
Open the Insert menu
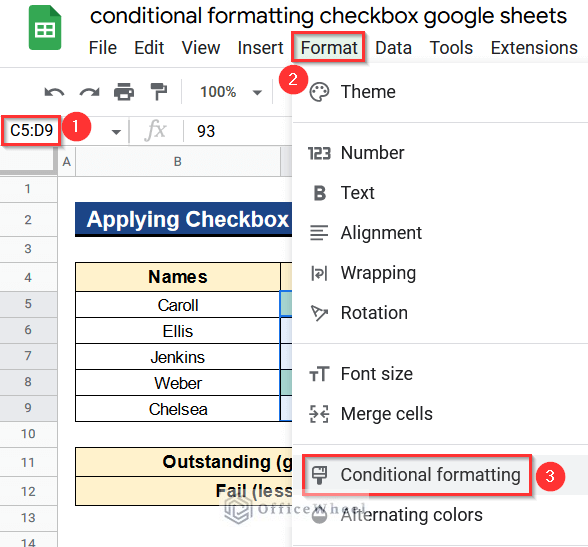261,48
